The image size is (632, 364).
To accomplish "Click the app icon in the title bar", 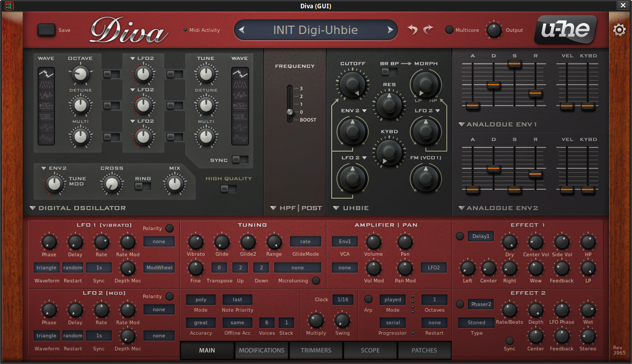I will click(x=9, y=6).
